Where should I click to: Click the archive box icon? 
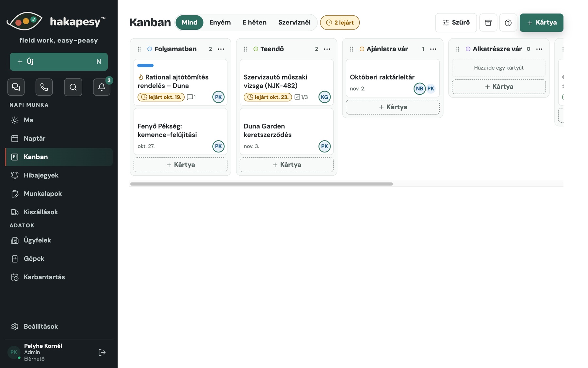(488, 23)
